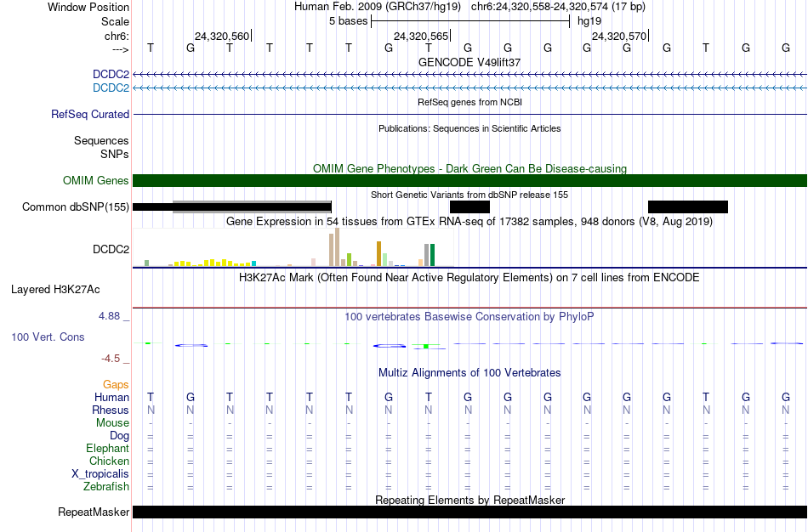This screenshot has height=532, width=808.
Task: Click the OMIM Genes track label
Action: [96, 181]
